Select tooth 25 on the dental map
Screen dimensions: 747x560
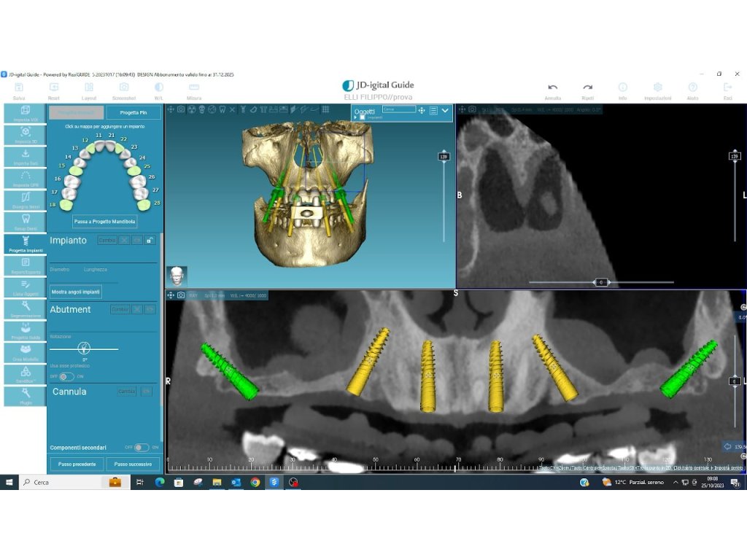click(x=134, y=171)
